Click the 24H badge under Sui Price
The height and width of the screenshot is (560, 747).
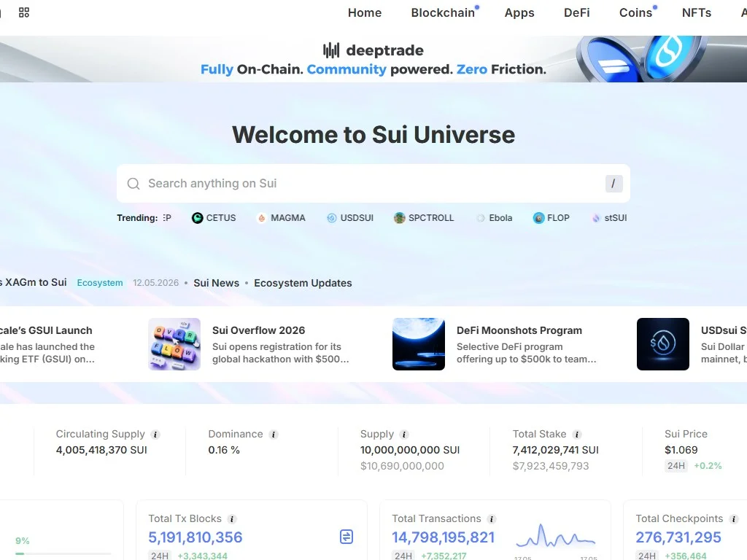[676, 466]
